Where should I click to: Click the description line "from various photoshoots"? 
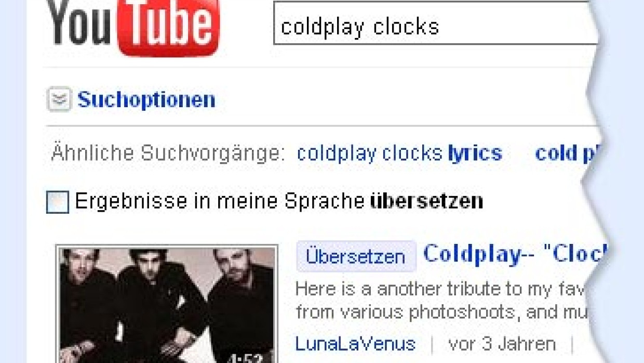[x=443, y=312]
